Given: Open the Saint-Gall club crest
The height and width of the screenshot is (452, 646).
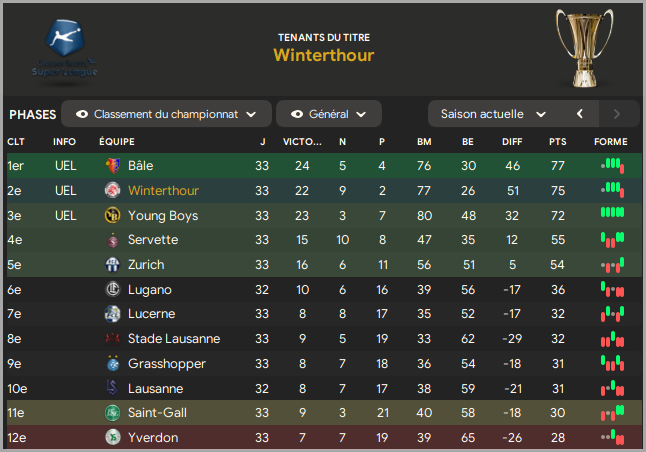Looking at the screenshot, I should 112,412.
